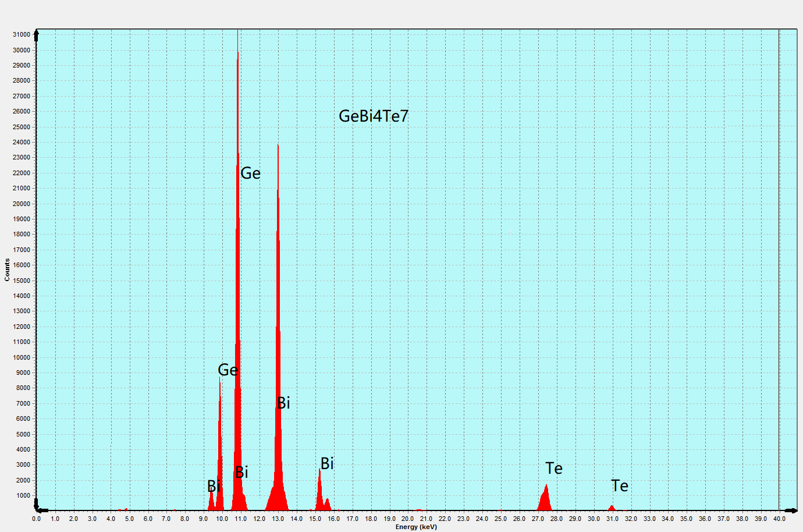Click the Ge label above the 9.9 keV peak
Image resolution: width=803 pixels, height=532 pixels.
tap(228, 370)
